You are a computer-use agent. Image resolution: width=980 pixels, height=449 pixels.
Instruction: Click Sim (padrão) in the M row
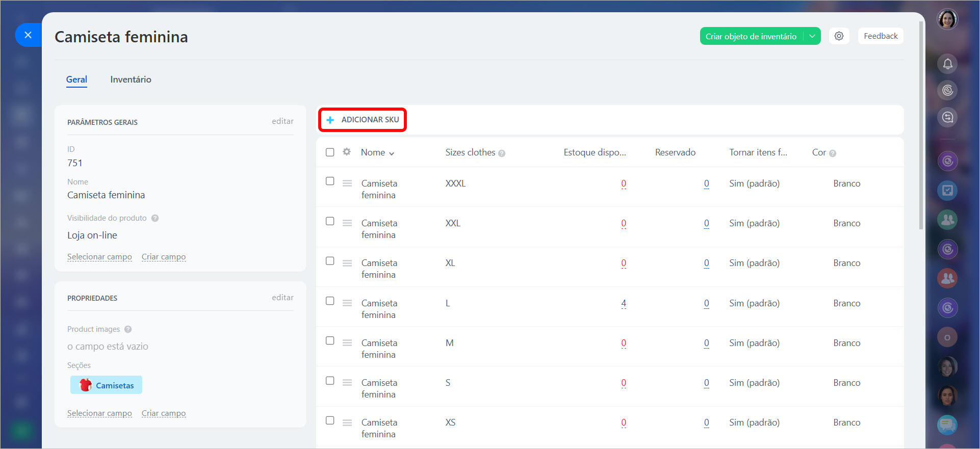click(x=754, y=343)
